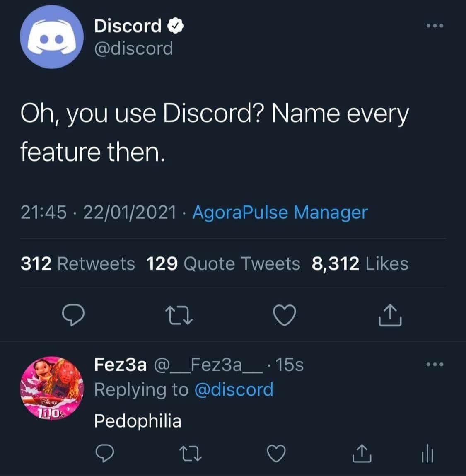This screenshot has width=466, height=476.
Task: View the 8,312 Likes list
Action: [360, 263]
